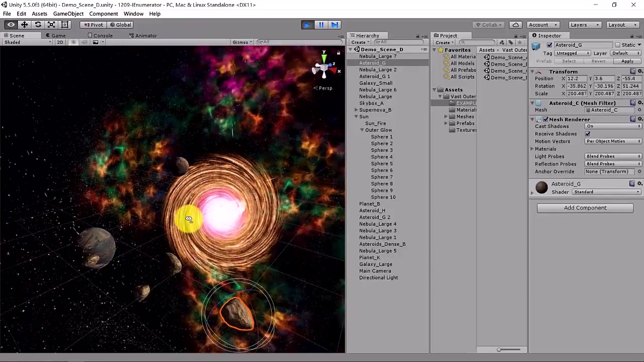
Task: Click the prefab Revert button
Action: click(598, 61)
